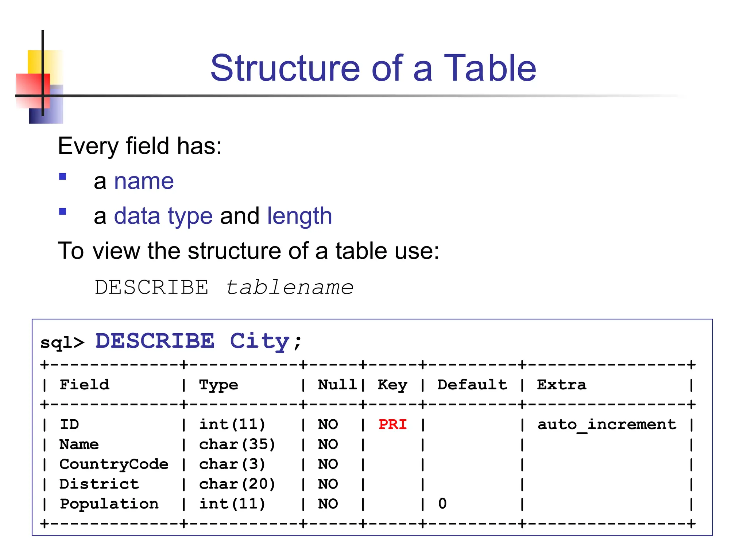This screenshot has width=747, height=560.
Task: Click the blue word "length"
Action: point(299,216)
